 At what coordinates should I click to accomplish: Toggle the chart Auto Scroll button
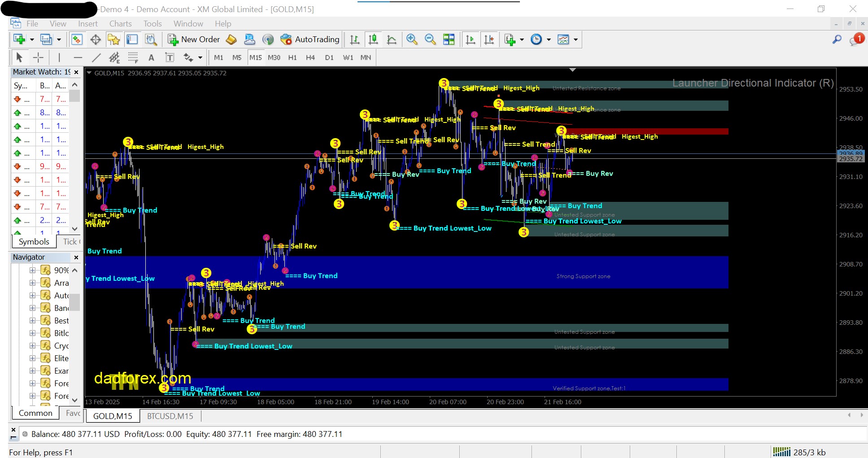pyautogui.click(x=471, y=39)
